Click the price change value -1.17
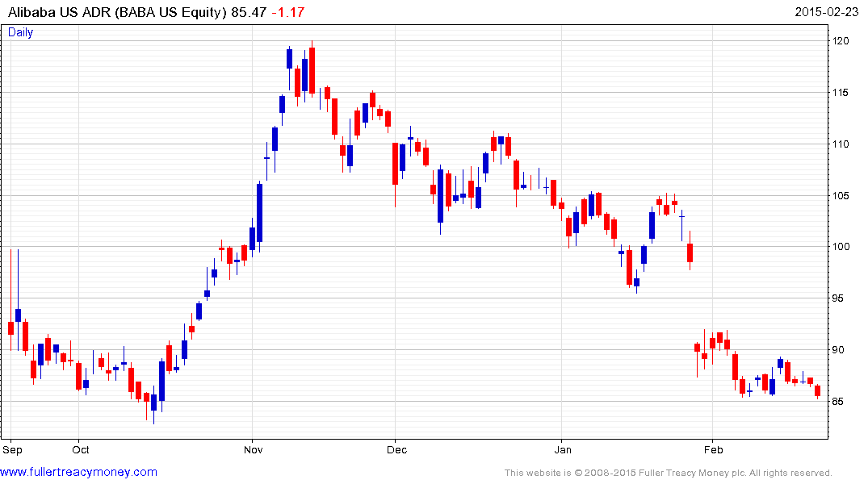 [288, 12]
